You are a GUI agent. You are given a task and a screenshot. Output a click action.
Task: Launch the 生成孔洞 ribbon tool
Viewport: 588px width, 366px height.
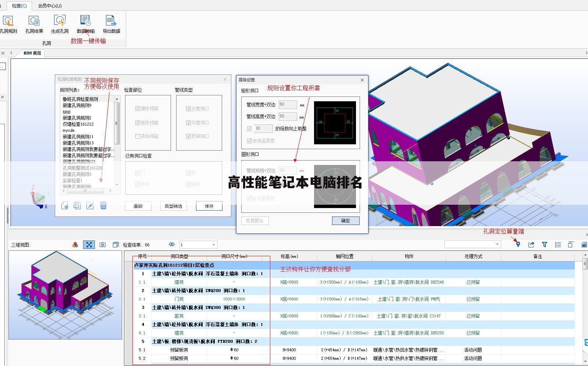point(60,24)
